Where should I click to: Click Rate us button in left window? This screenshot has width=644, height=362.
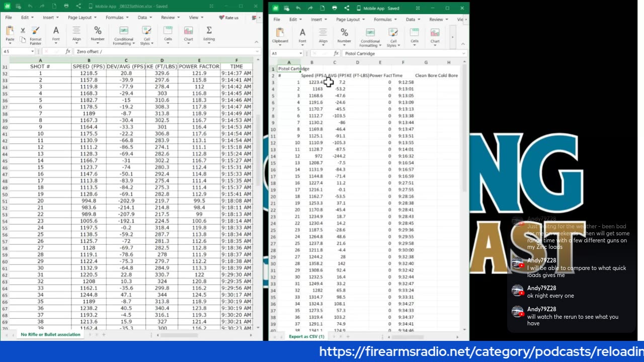click(x=228, y=18)
